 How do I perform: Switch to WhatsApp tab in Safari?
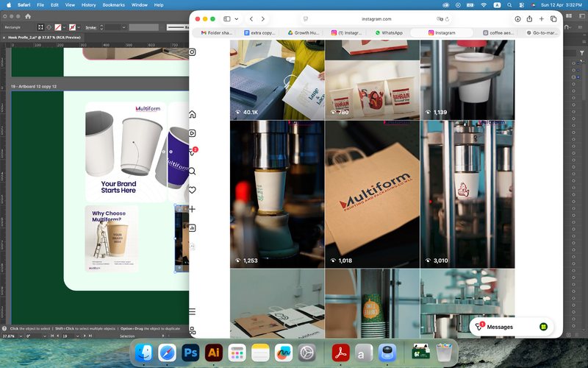click(389, 32)
